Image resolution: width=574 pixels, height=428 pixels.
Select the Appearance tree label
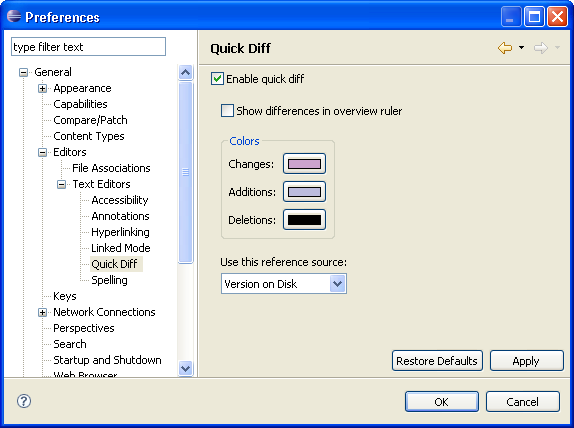(82, 88)
